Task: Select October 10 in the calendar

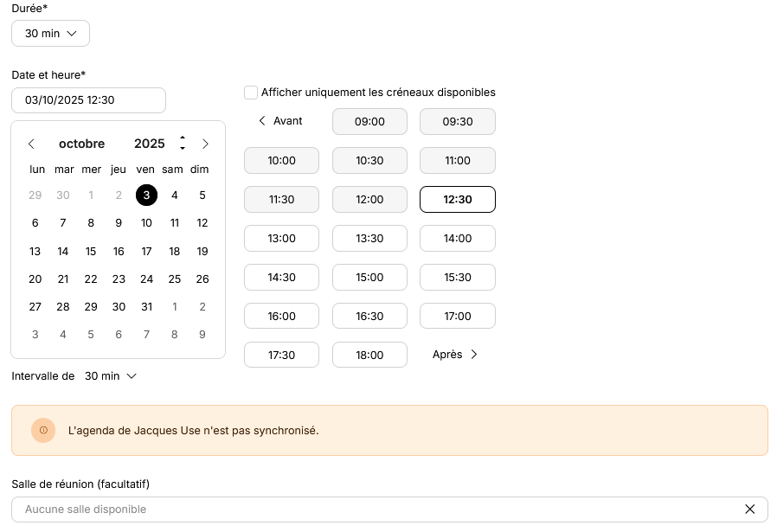Action: [147, 223]
